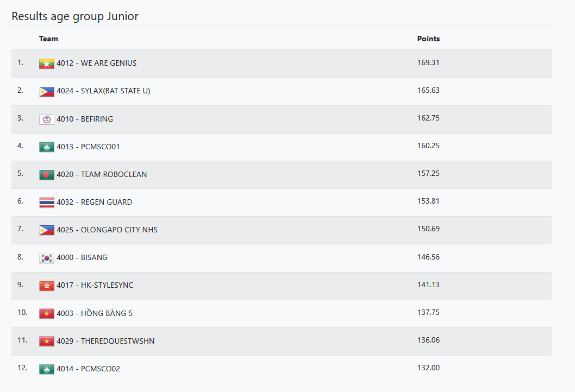The width and height of the screenshot is (575, 392).
Task: Click the 4014 - PCMSCO02 team name
Action: tap(88, 369)
